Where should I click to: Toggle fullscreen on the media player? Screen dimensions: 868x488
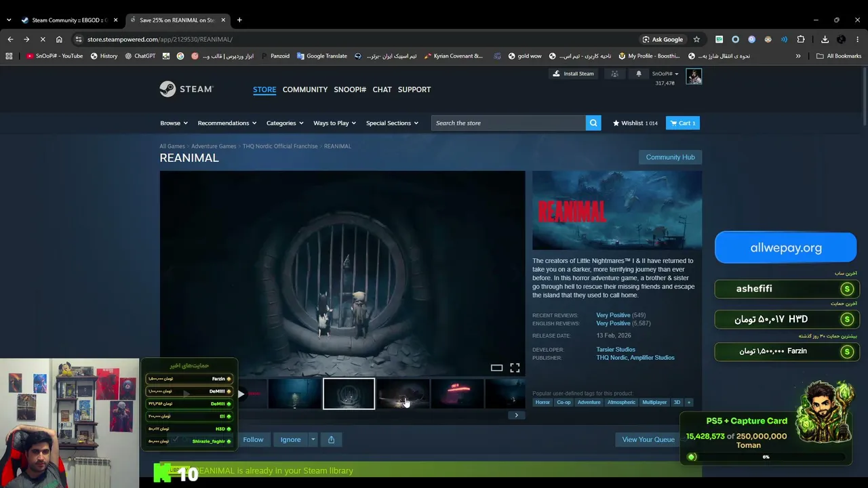click(515, 368)
